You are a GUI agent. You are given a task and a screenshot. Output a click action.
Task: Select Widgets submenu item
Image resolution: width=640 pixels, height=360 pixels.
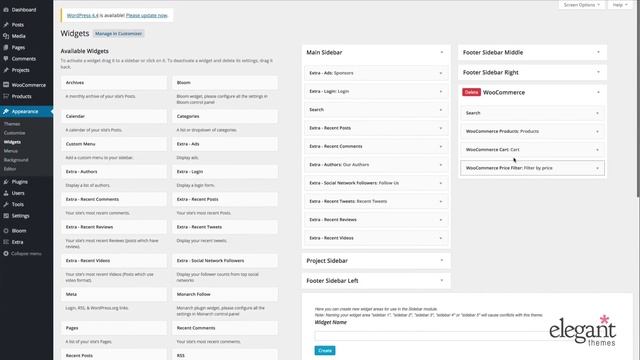tap(12, 142)
